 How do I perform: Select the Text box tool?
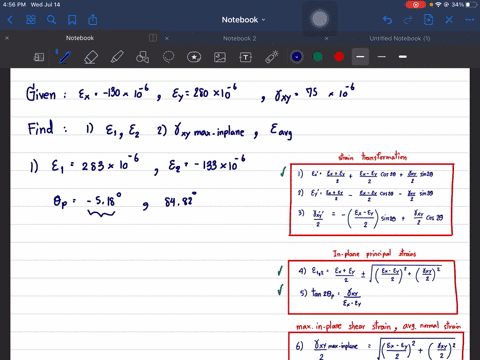tap(246, 57)
